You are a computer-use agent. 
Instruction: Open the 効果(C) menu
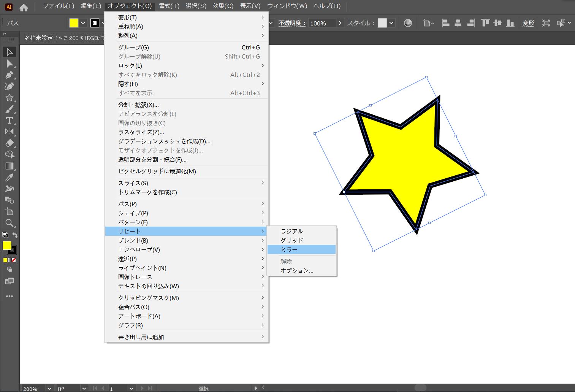click(223, 6)
